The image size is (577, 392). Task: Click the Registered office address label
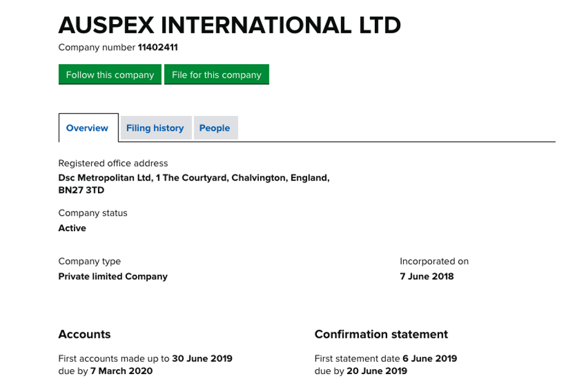click(113, 163)
